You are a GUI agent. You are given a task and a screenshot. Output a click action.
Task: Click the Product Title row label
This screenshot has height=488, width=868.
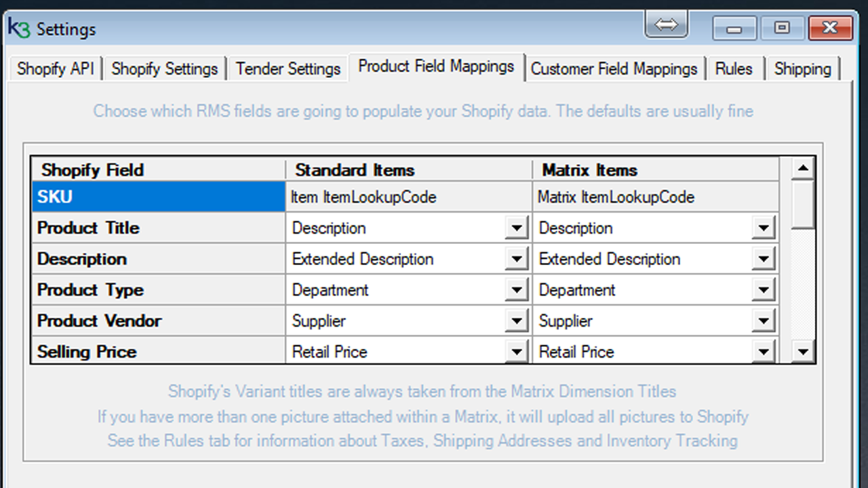tap(159, 228)
